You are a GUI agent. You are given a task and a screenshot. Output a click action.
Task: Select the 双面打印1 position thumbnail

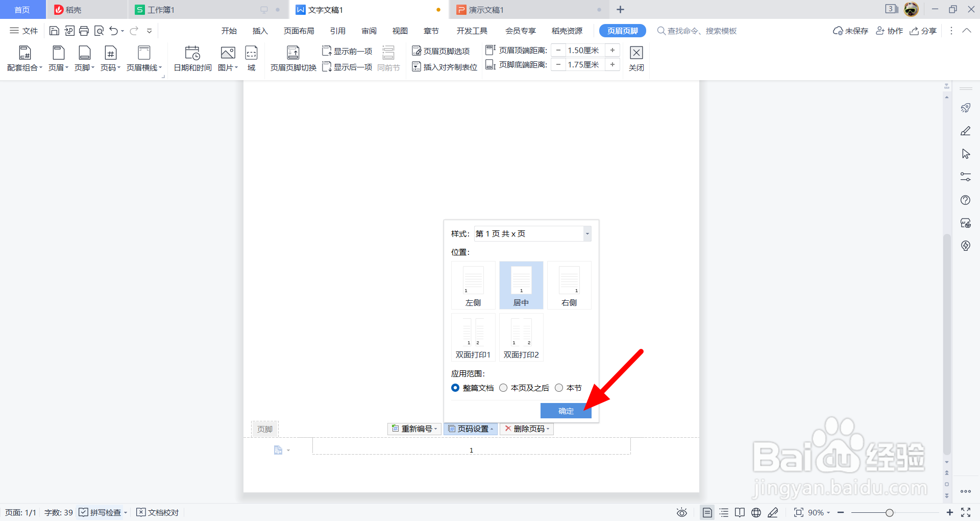coord(472,337)
